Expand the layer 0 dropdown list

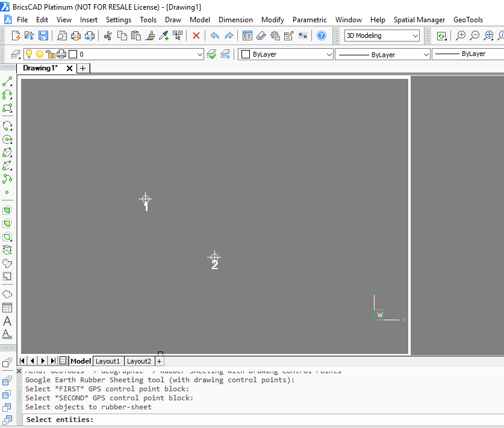201,54
